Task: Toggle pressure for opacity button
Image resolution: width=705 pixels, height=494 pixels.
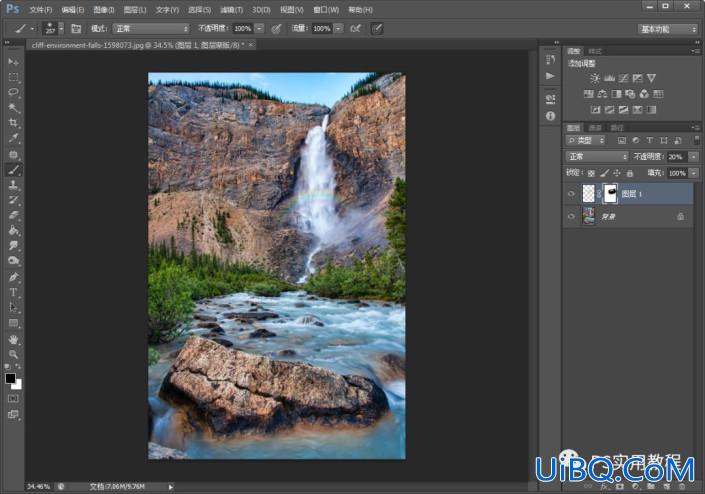Action: (277, 29)
